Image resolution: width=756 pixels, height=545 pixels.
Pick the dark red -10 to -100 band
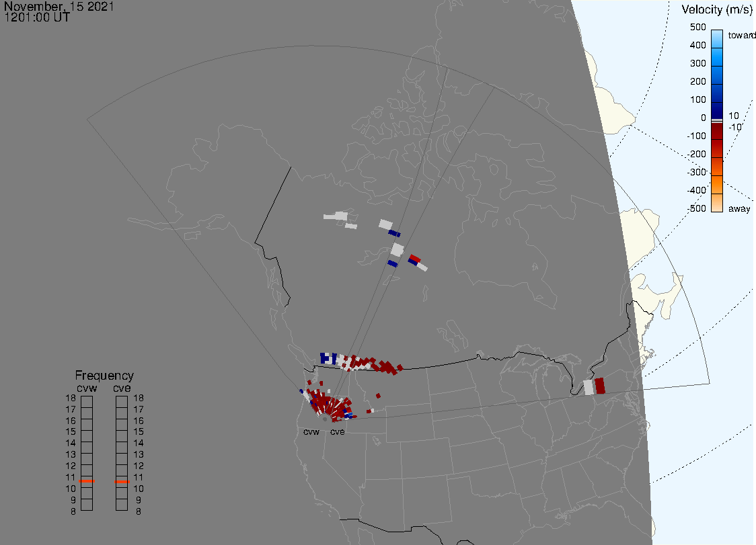pos(717,131)
